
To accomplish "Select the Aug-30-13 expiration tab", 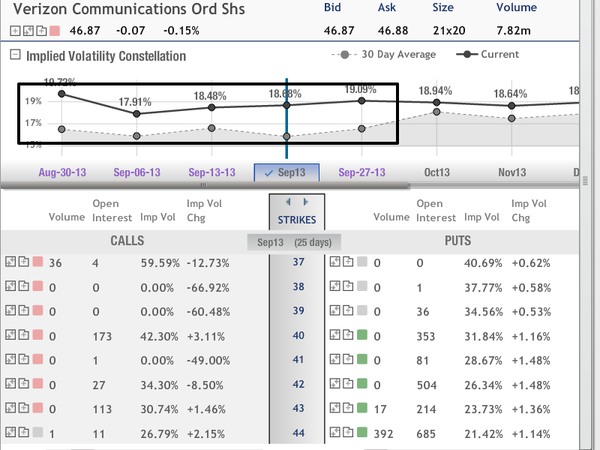I will (62, 173).
